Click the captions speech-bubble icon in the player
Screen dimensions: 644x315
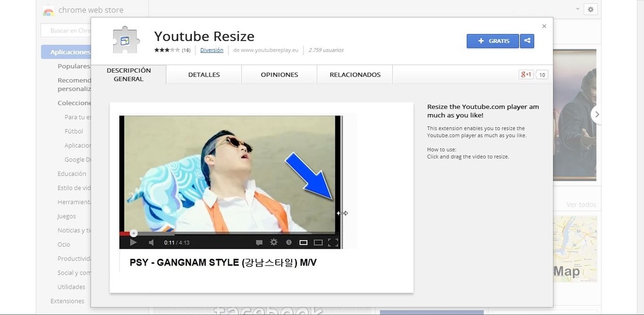point(259,243)
